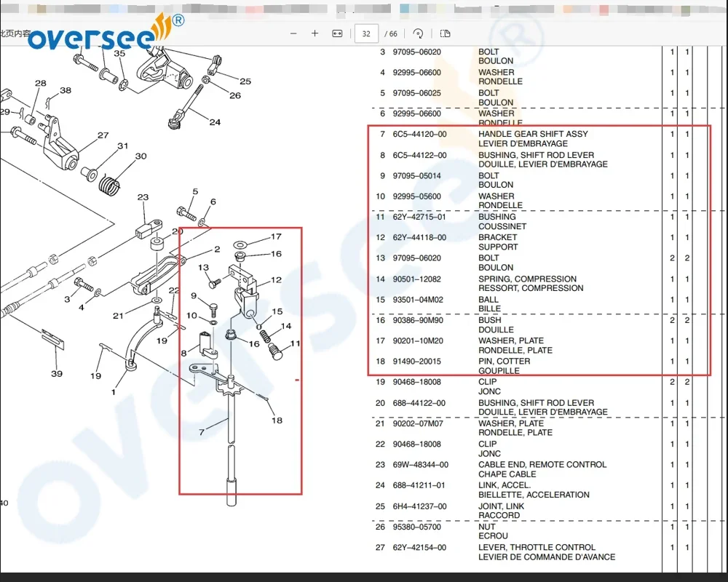Click part number 97095-06025
Screen dimensions: 728x582
[x=417, y=93]
